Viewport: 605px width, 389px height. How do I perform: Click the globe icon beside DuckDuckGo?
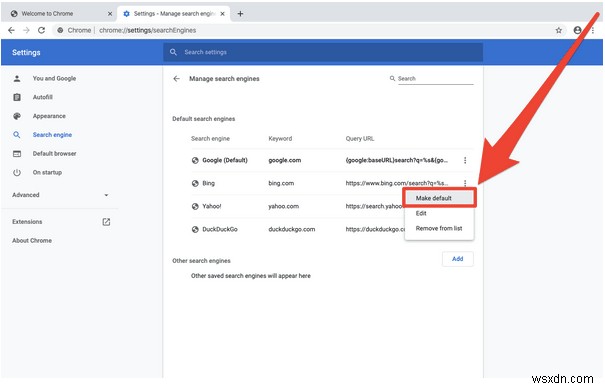tap(195, 230)
